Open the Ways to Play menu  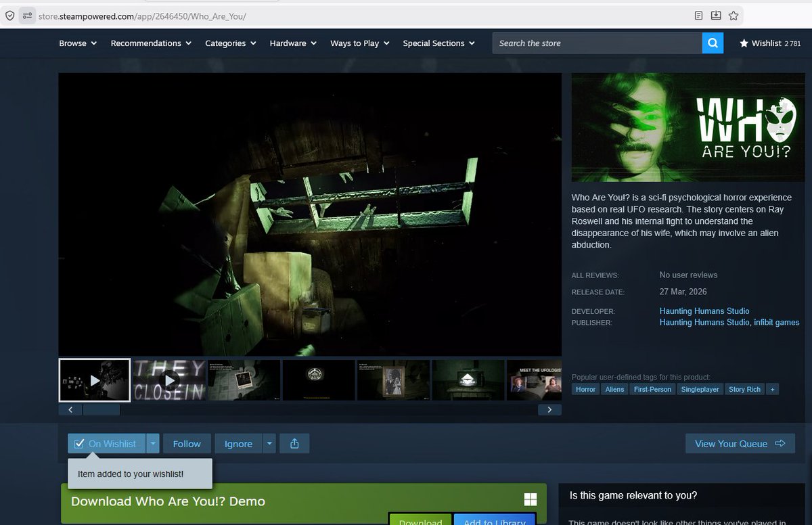click(360, 43)
